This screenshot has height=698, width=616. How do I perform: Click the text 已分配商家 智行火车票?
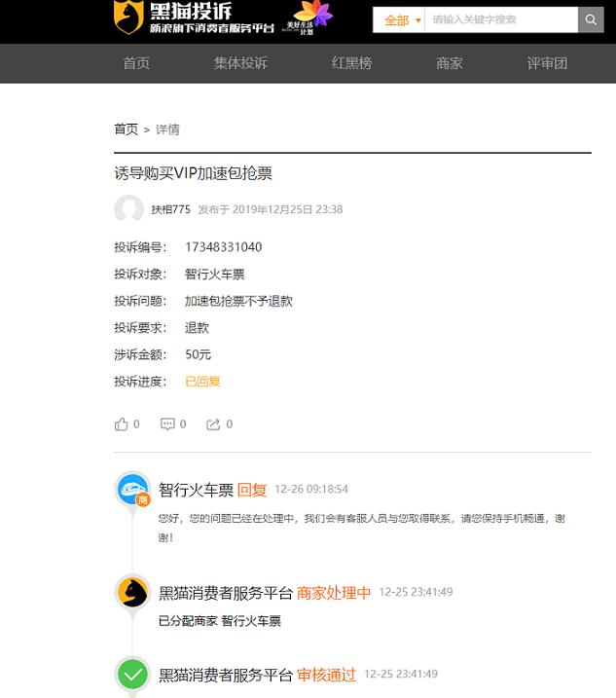(x=220, y=620)
